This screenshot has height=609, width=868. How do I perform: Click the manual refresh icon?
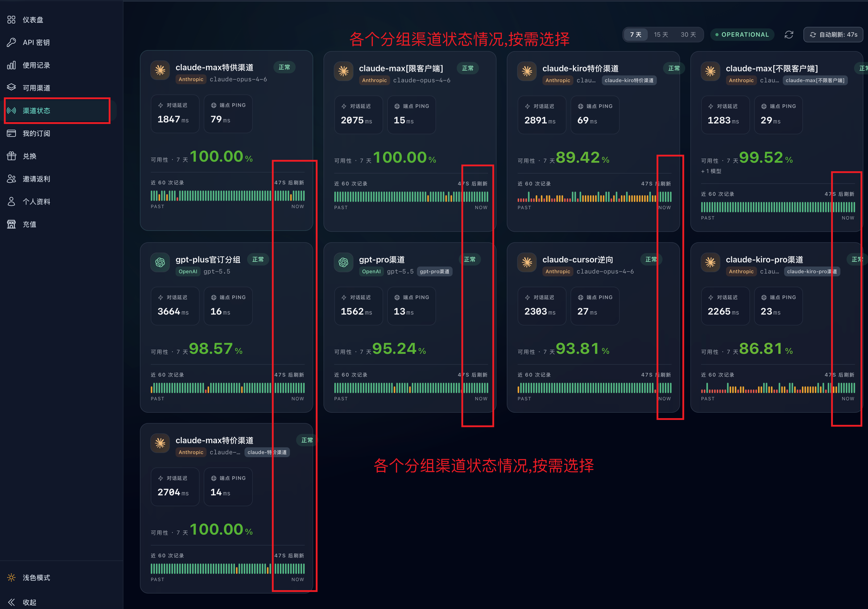[x=788, y=34]
